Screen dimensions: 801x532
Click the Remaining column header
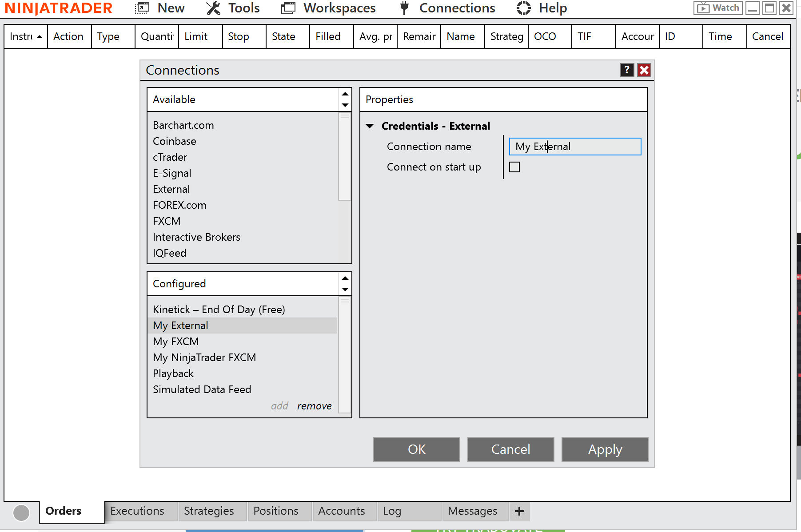(419, 36)
